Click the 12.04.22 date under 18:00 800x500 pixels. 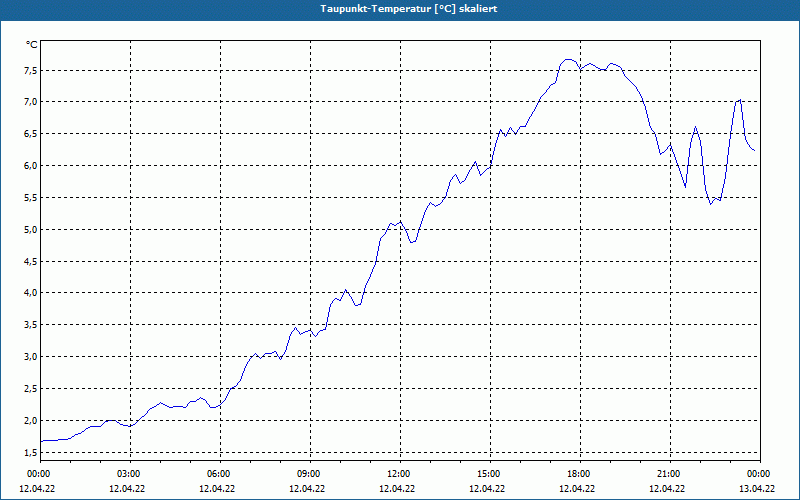click(577, 488)
